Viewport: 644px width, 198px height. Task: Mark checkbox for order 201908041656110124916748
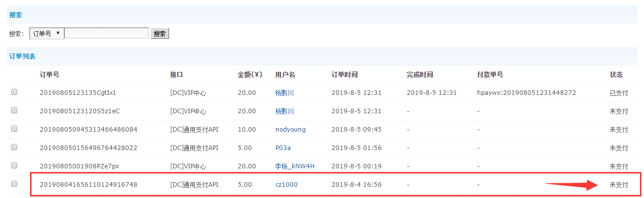[14, 184]
